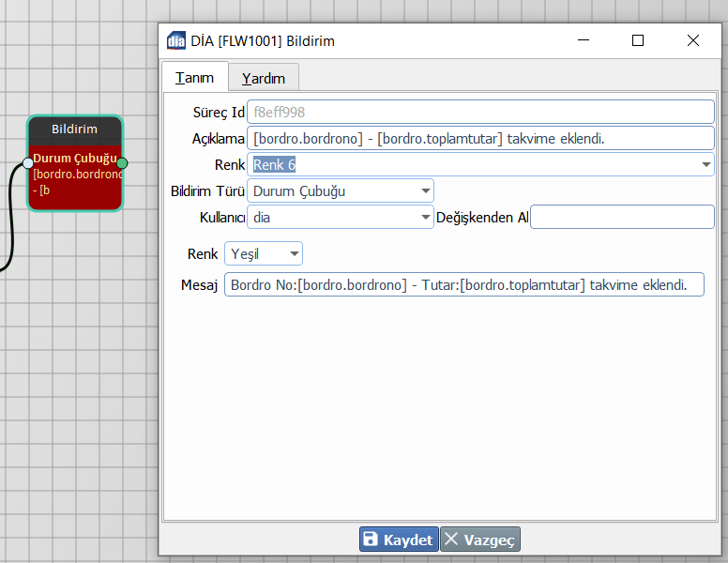Select the Tanım tab

(x=194, y=77)
